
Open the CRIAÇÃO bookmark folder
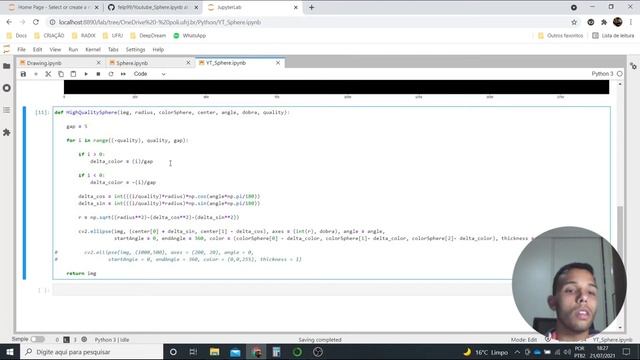coord(49,36)
